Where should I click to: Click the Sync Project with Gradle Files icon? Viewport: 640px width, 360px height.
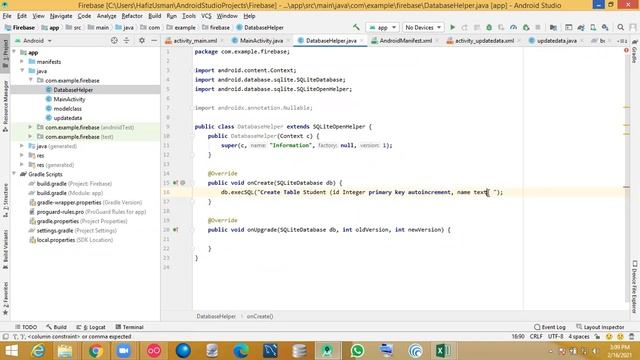581,27
